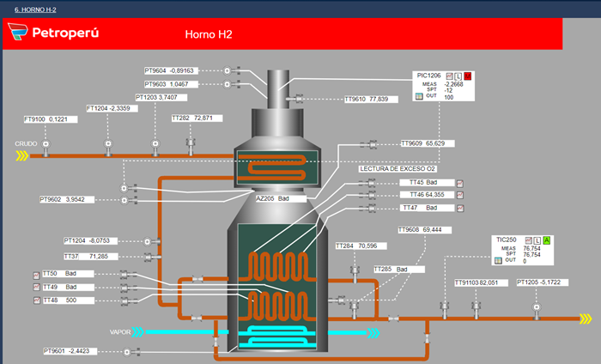Open the TT49 trend icon
This screenshot has height=364, width=601.
36,287
